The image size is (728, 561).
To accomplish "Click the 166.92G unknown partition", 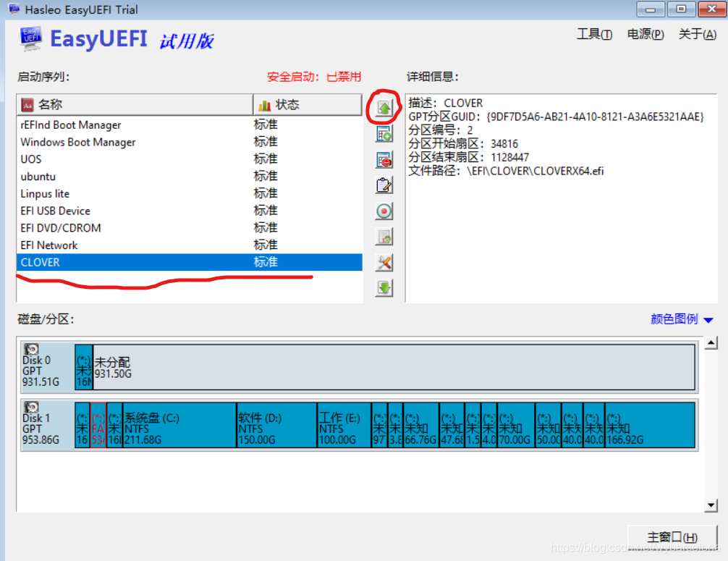I will tap(650, 426).
